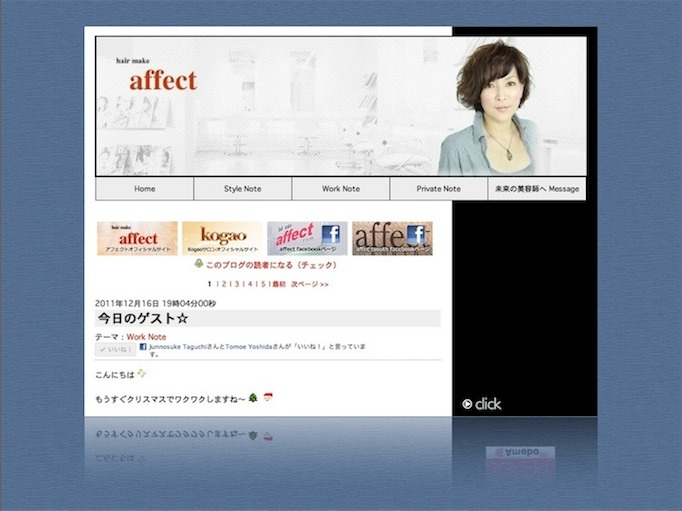Click このブログの読者になる（チェック） link

[x=271, y=266]
